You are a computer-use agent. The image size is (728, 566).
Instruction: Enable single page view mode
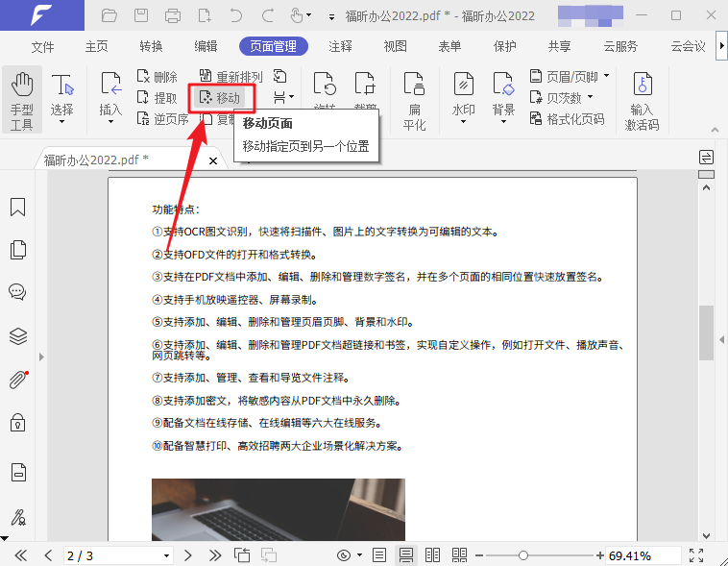tap(379, 555)
